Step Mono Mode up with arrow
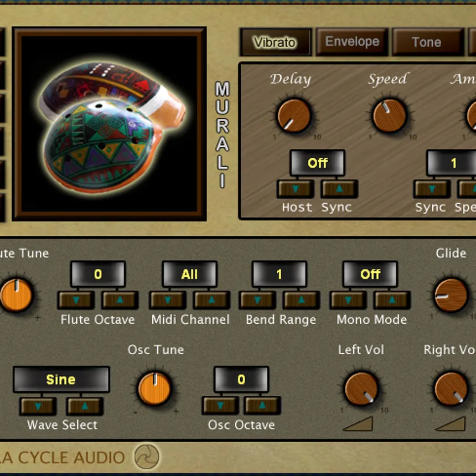The image size is (476, 476). (x=392, y=300)
